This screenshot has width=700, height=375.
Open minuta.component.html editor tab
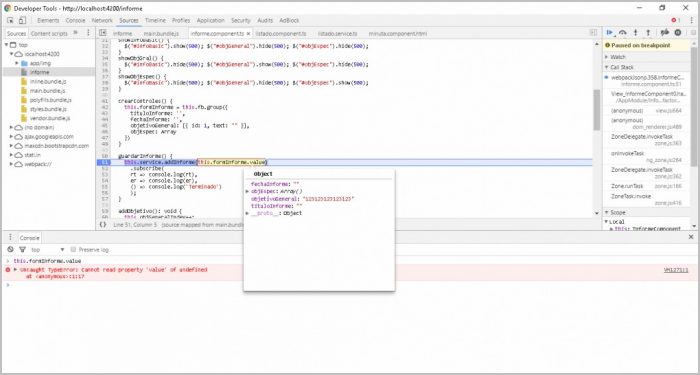(397, 33)
